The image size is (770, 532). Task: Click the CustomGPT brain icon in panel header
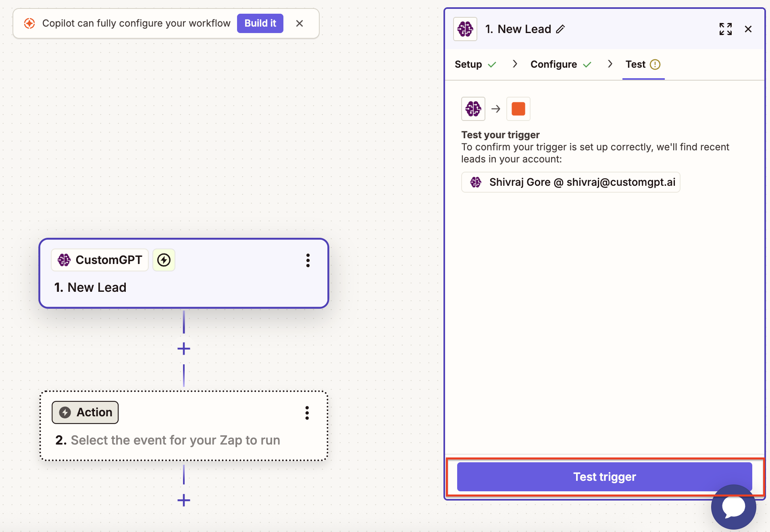465,29
